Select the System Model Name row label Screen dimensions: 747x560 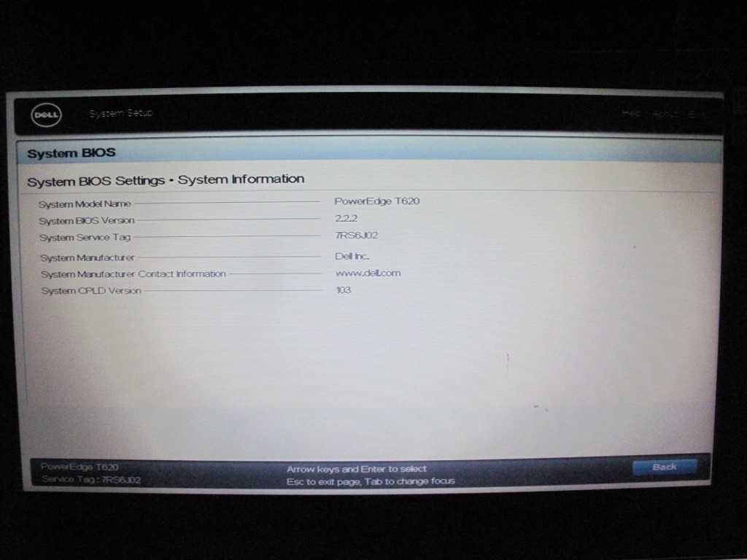(x=85, y=204)
